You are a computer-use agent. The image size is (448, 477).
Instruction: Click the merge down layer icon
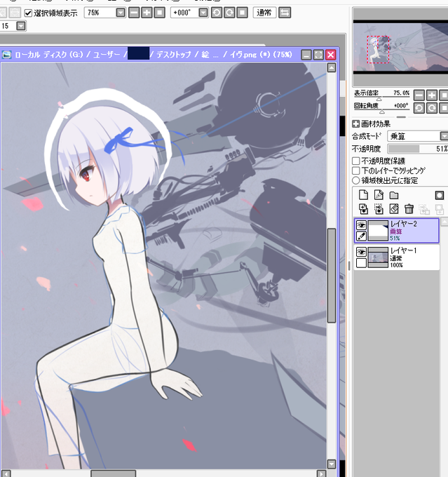tap(379, 209)
